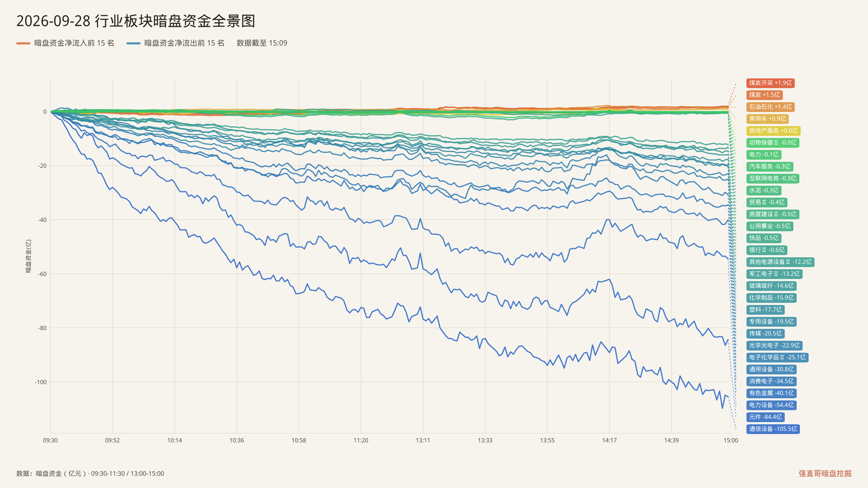Click the legend text 暗盘资金净流出前 15 名
This screenshot has height=488, width=868.
point(184,43)
